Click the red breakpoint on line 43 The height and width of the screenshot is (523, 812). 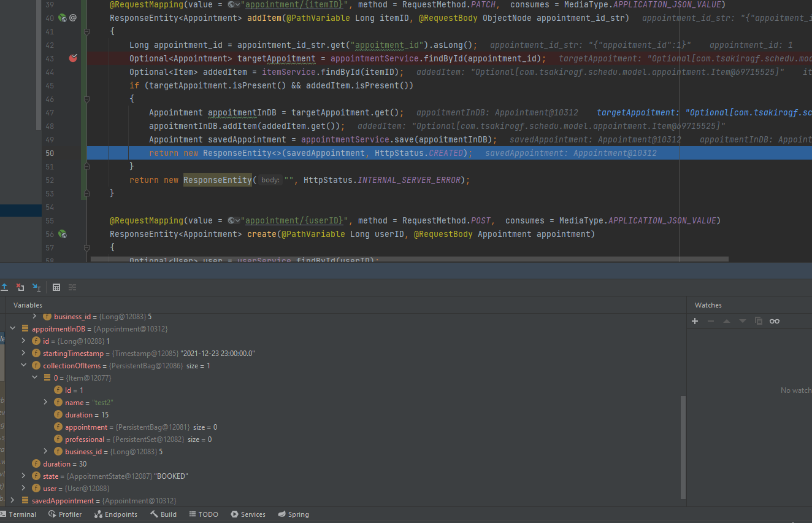coord(73,58)
